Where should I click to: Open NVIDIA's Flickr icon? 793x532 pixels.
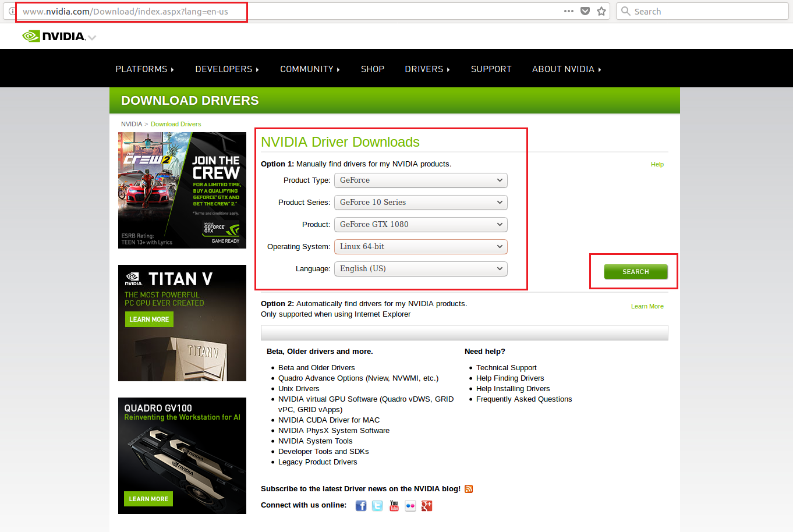pos(410,506)
